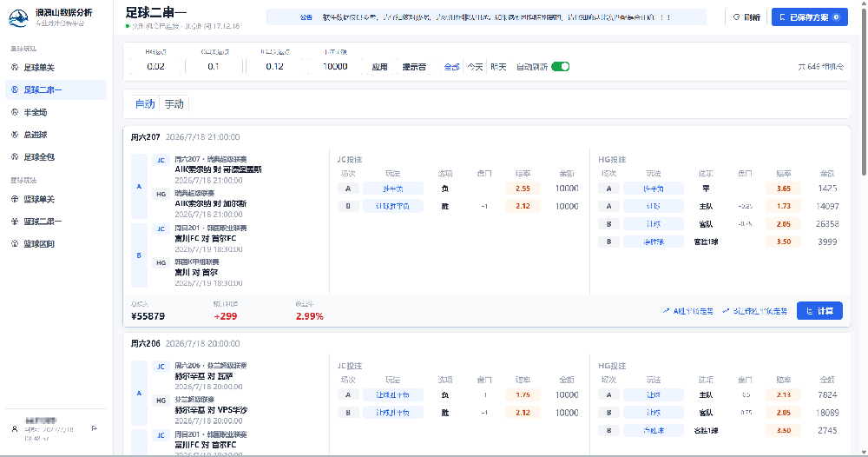Click the 计算 button in 周六207 card
The width and height of the screenshot is (868, 457).
tap(819, 311)
